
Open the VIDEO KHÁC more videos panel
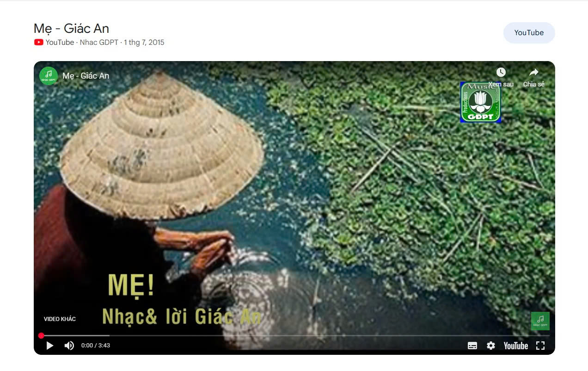[60, 319]
